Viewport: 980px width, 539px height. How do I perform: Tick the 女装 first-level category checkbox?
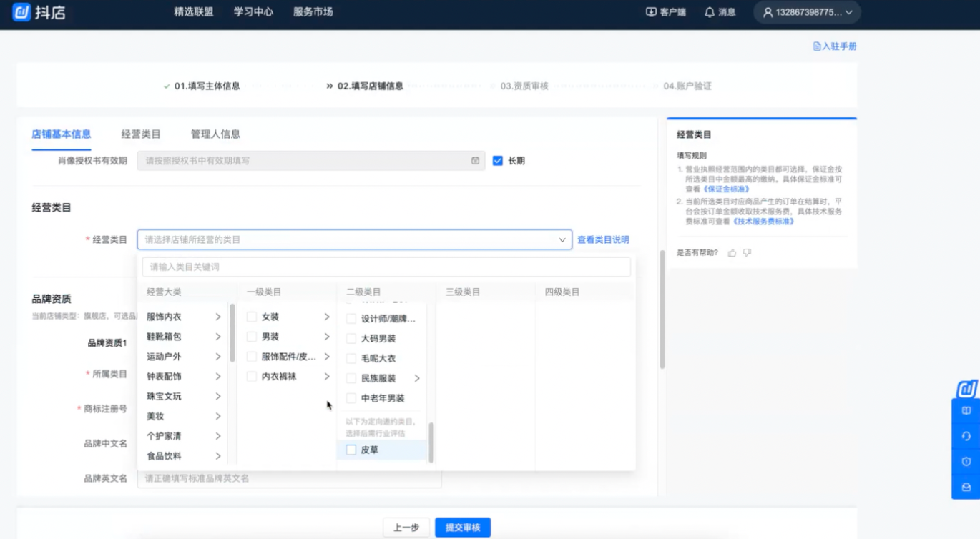[252, 317]
